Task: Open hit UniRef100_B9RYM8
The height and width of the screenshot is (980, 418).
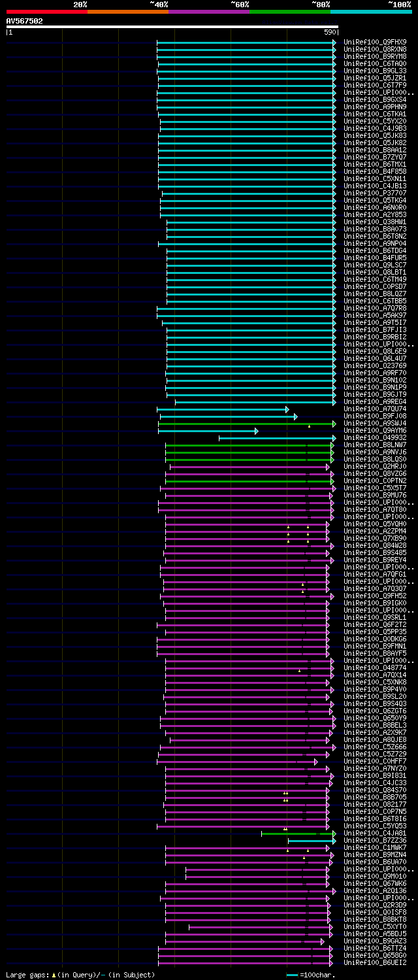Action: [x=375, y=56]
